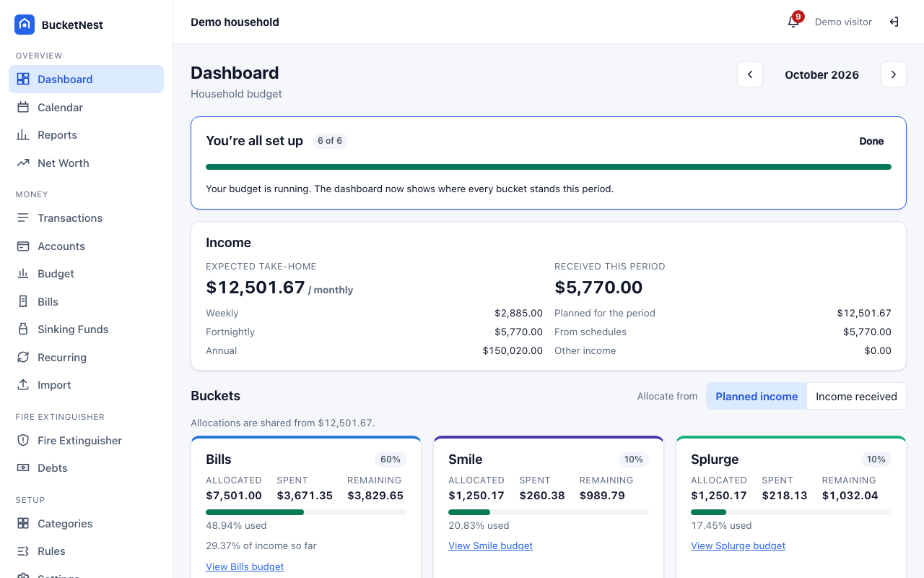Open the View Bills budget link
The height and width of the screenshot is (578, 924).
click(245, 567)
